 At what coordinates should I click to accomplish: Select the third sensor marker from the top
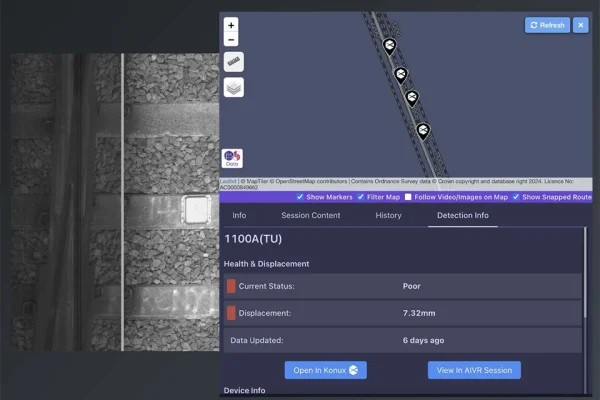tap(411, 98)
